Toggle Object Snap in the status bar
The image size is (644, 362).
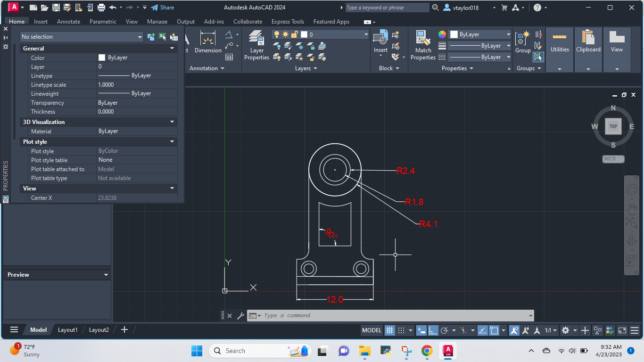pos(494,330)
